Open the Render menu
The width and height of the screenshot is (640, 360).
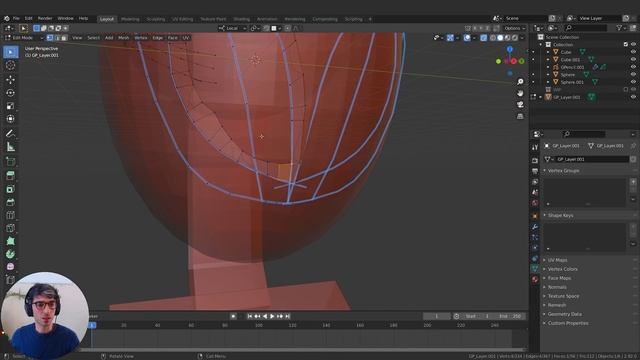45,18
